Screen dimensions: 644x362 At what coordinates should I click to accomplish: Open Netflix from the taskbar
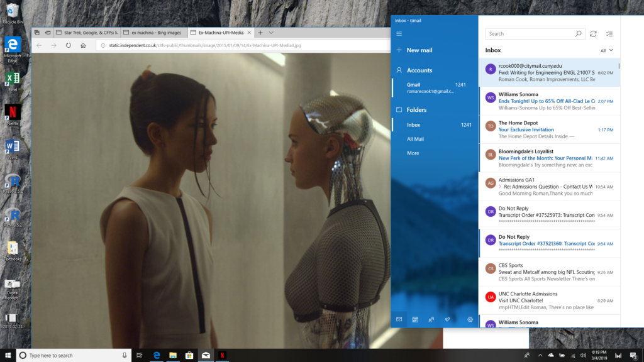(222, 356)
